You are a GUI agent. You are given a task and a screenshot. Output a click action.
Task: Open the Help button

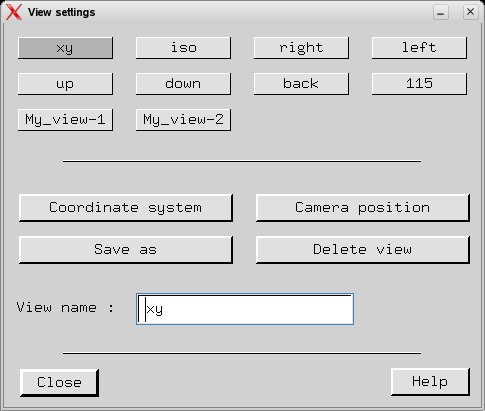point(430,382)
